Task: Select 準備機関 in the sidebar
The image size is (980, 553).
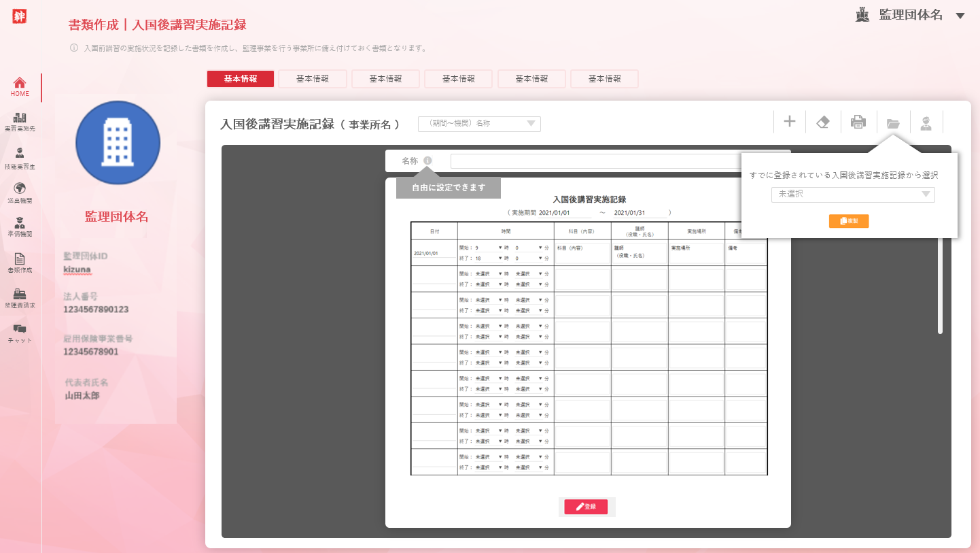Action: coord(20,227)
